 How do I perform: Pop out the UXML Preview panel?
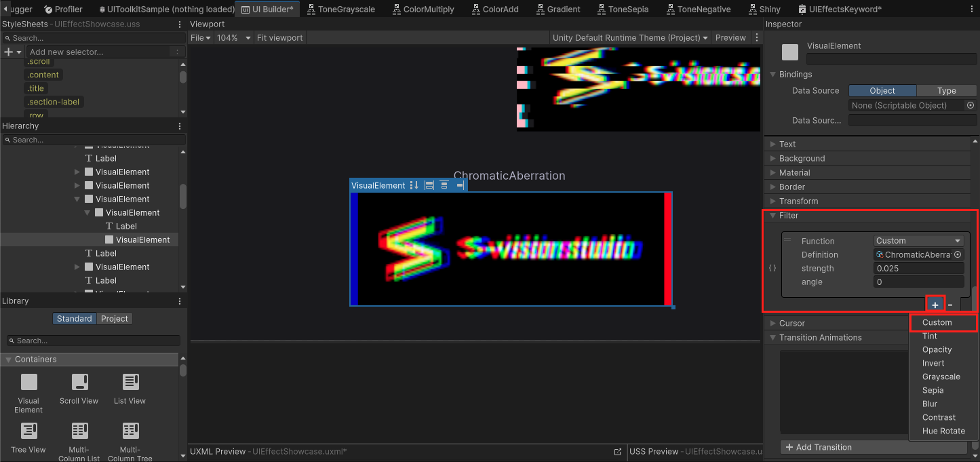(618, 452)
